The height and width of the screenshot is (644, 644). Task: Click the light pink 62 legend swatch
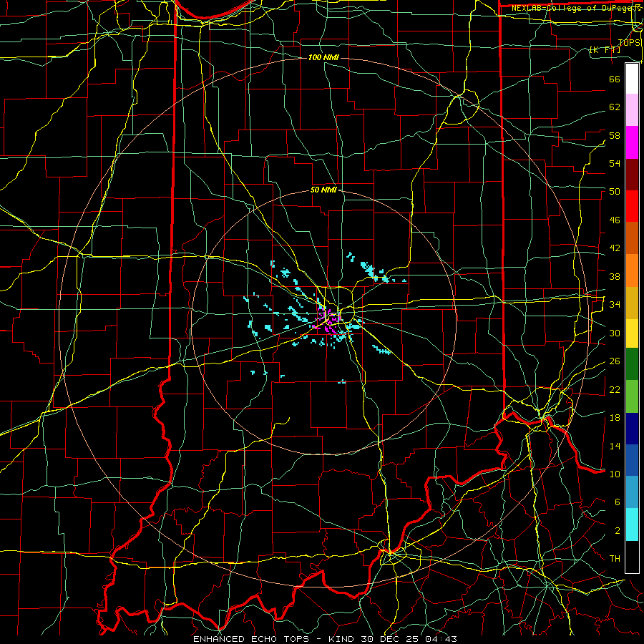pyautogui.click(x=632, y=109)
